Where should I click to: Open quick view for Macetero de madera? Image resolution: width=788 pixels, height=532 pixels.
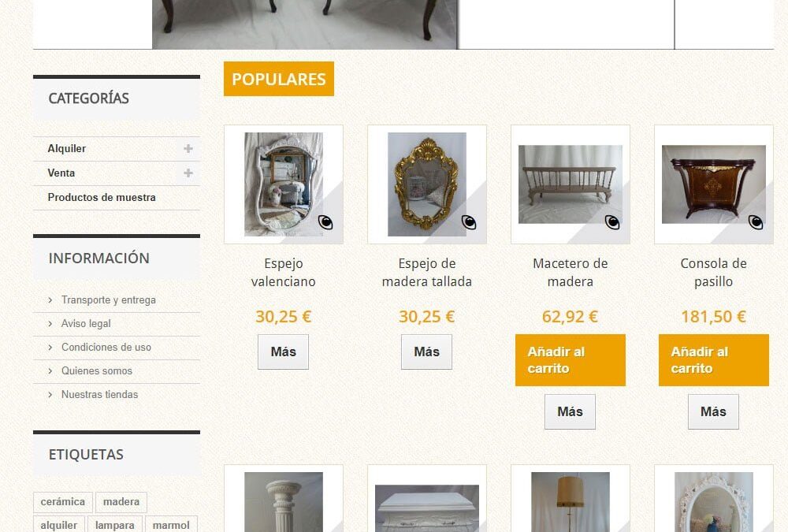[x=612, y=221]
